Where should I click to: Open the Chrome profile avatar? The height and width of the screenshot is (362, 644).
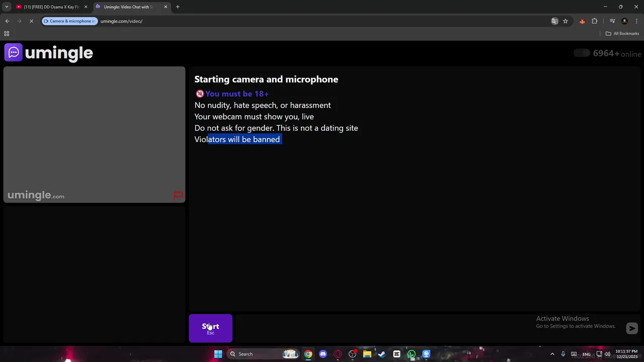(x=624, y=21)
